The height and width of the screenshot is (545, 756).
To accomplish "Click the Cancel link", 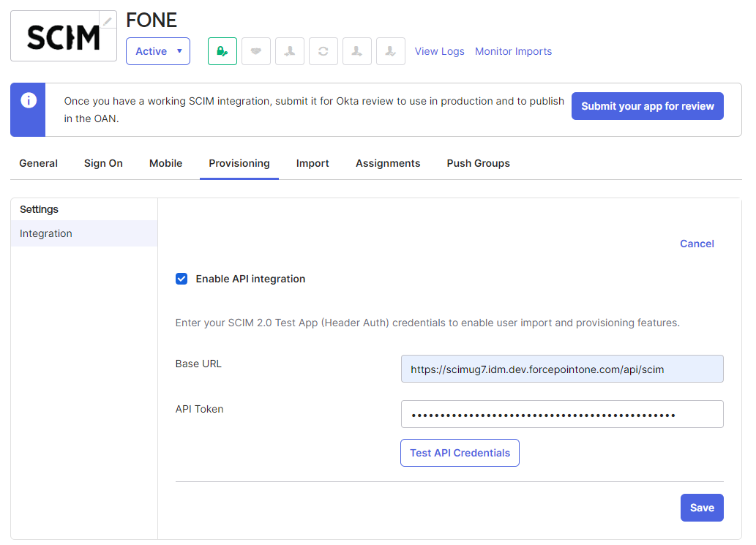I will [x=697, y=244].
